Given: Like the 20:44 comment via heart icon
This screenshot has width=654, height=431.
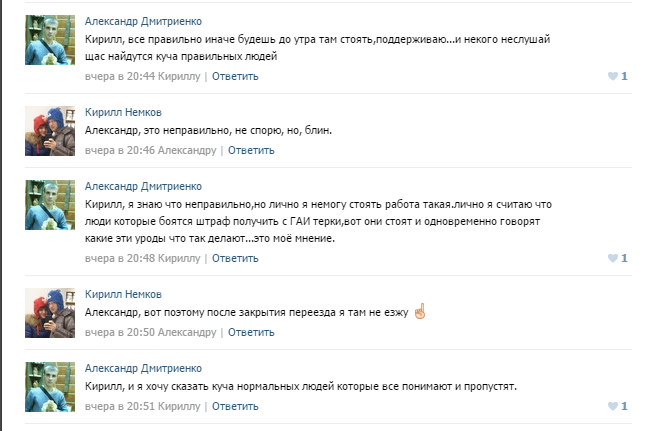Looking at the screenshot, I should pyautogui.click(x=613, y=76).
